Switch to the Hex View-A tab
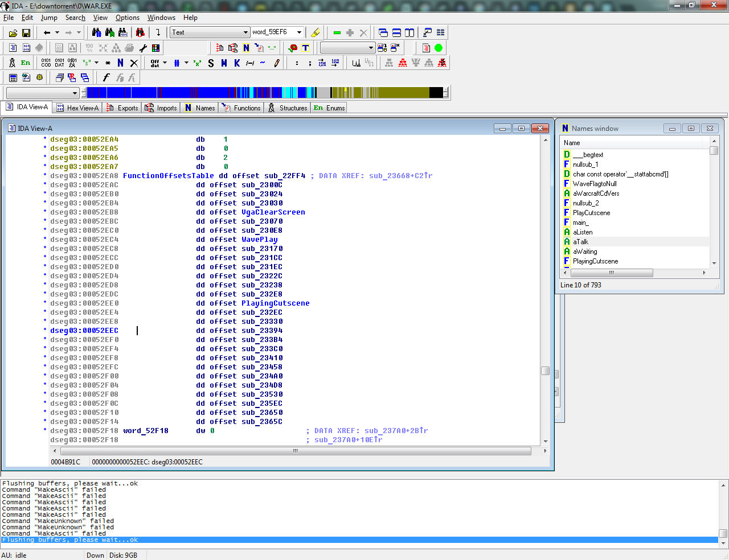729x560 pixels. pyautogui.click(x=77, y=108)
